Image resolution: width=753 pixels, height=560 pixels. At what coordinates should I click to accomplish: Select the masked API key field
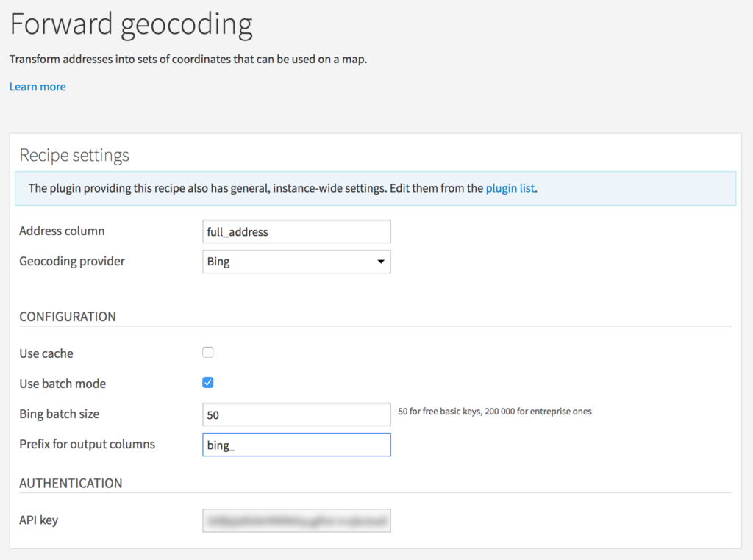pos(296,520)
